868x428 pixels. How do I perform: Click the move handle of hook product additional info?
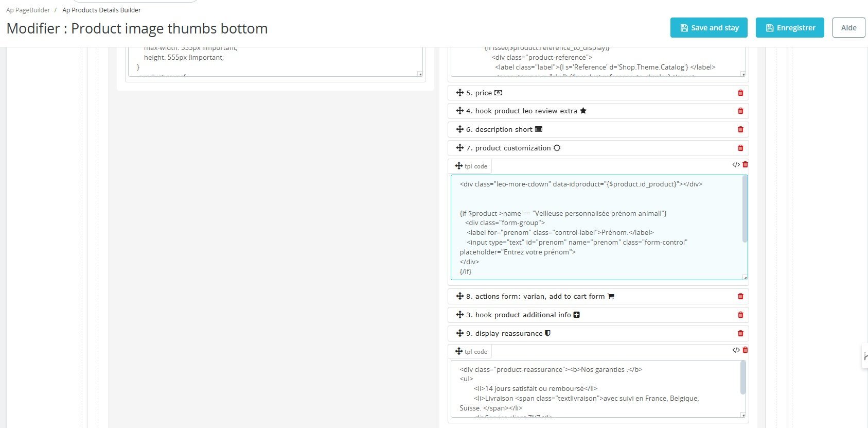[460, 315]
